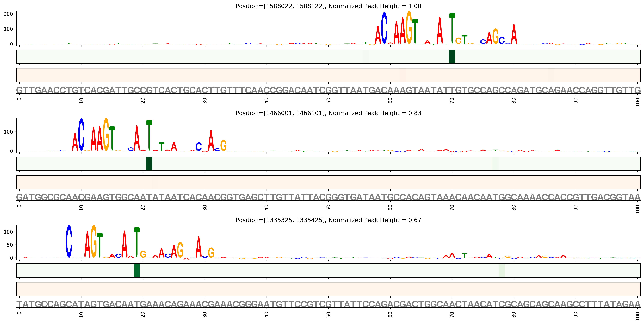Click the orange heatmap strip in the middle panel
Screen dimensions: 644x324
329,182
